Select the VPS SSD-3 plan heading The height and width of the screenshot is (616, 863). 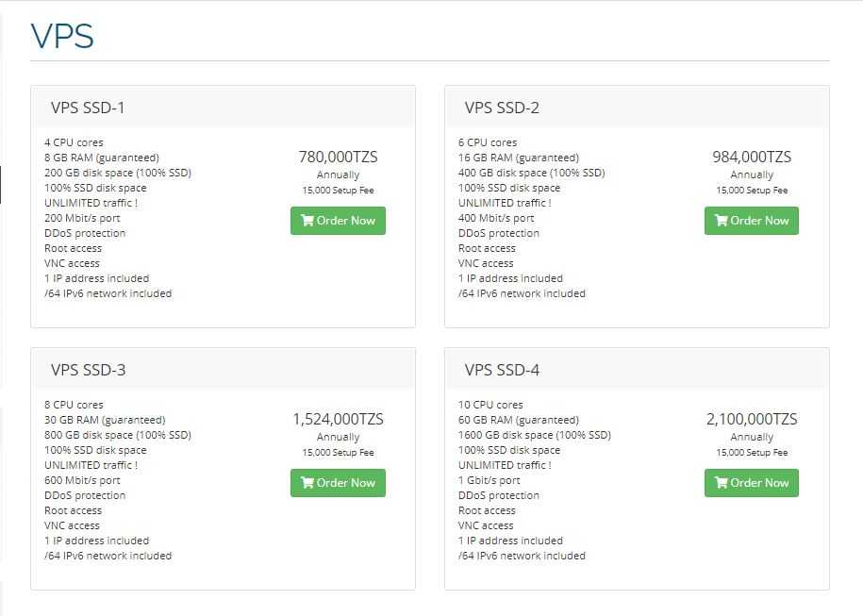tap(88, 370)
